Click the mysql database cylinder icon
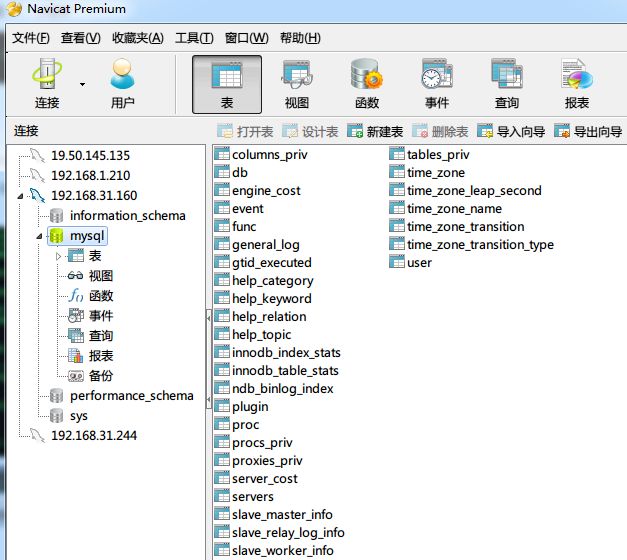This screenshot has width=627, height=560. (x=56, y=236)
